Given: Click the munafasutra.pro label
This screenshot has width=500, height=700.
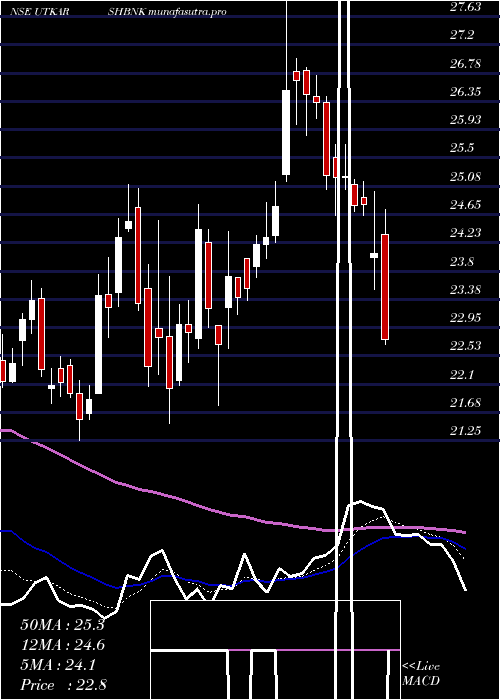Looking at the screenshot, I should point(188,12).
